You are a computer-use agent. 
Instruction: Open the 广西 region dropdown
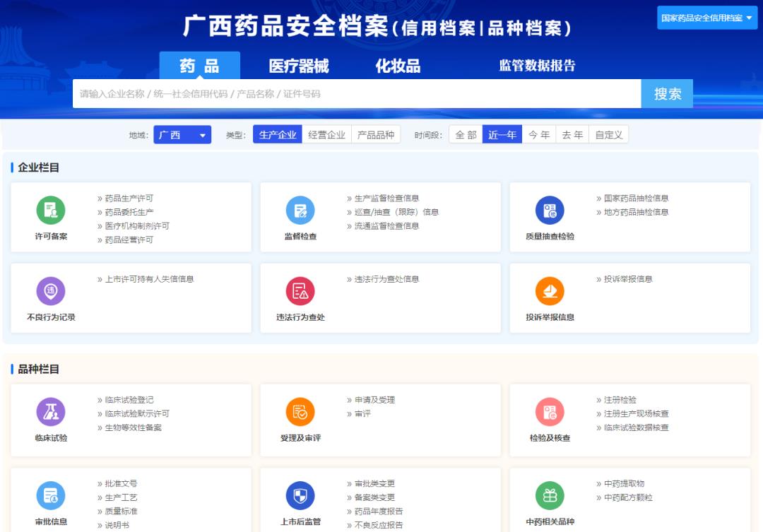tap(182, 135)
